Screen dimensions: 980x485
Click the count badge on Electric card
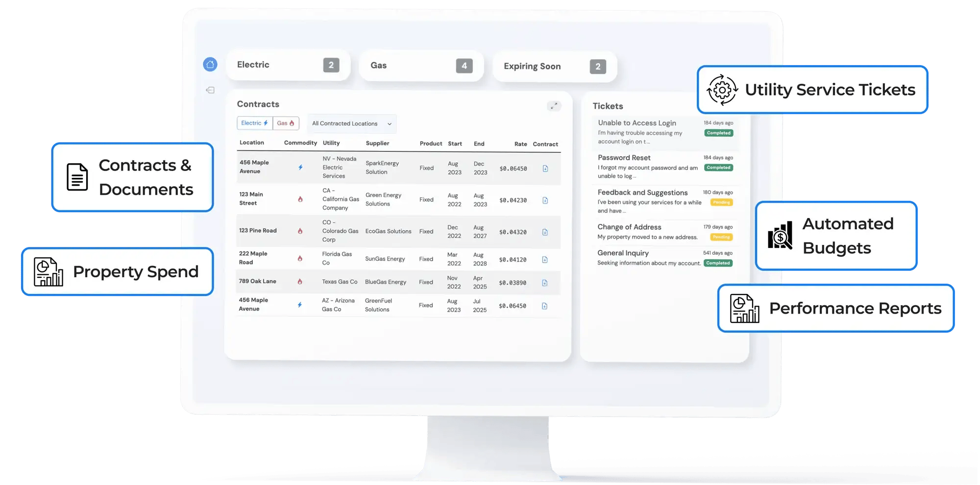[331, 65]
